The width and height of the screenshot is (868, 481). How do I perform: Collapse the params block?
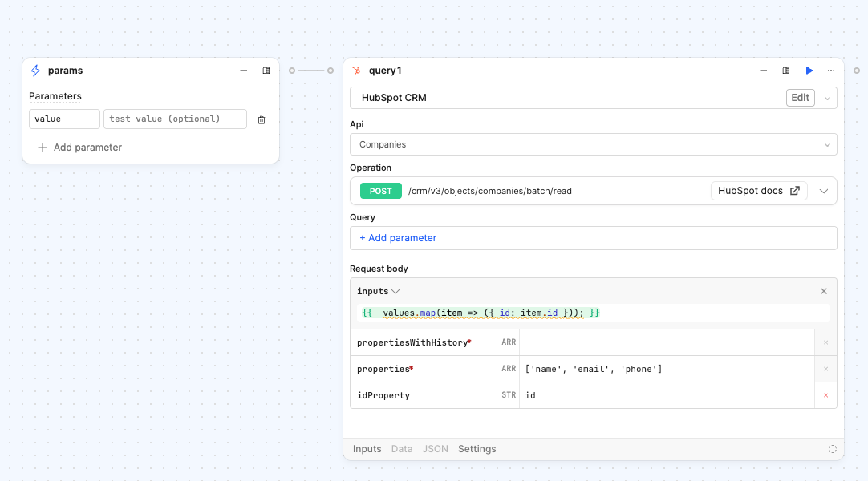click(244, 71)
